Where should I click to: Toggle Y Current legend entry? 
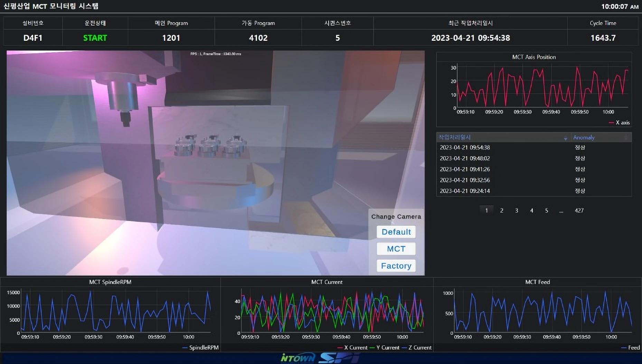[x=384, y=347]
